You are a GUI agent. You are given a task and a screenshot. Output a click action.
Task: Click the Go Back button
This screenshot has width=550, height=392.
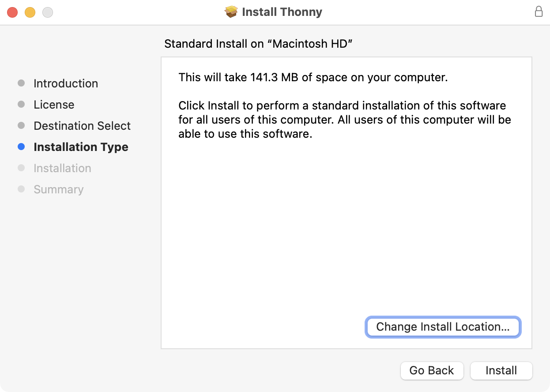point(432,371)
